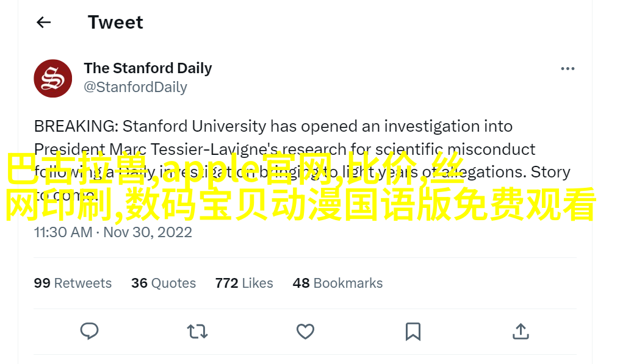This screenshot has width=620, height=364.
Task: Bookmark the tweet with ribbon icon
Action: 413,332
